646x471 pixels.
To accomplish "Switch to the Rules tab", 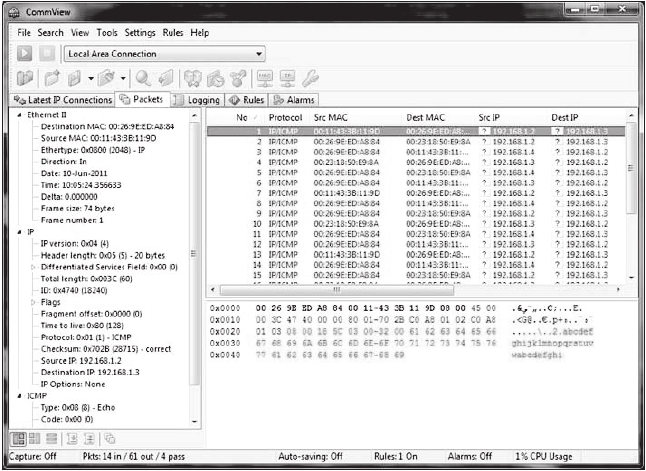I will [x=247, y=100].
